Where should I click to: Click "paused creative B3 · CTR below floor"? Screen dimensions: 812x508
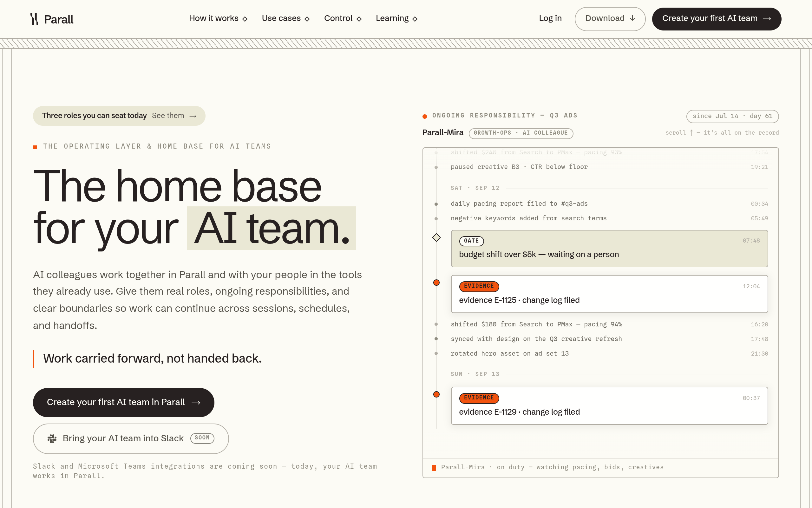click(x=519, y=167)
